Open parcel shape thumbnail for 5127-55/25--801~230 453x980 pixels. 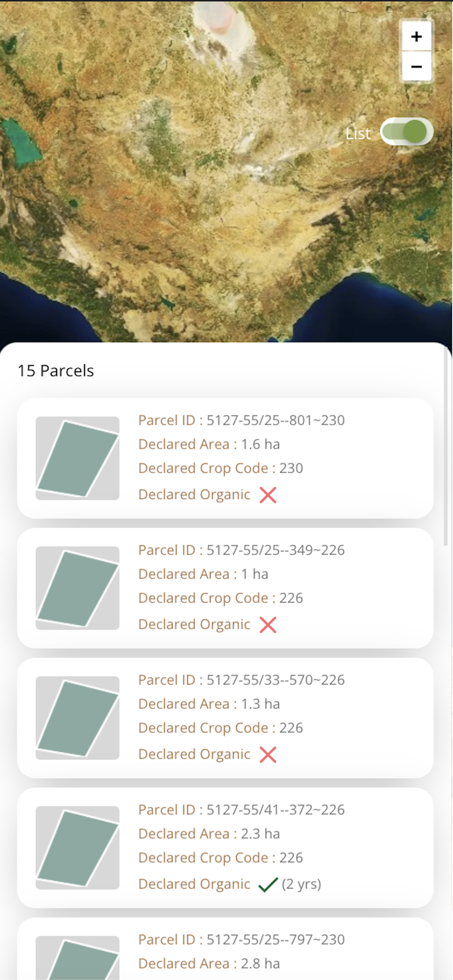click(78, 458)
